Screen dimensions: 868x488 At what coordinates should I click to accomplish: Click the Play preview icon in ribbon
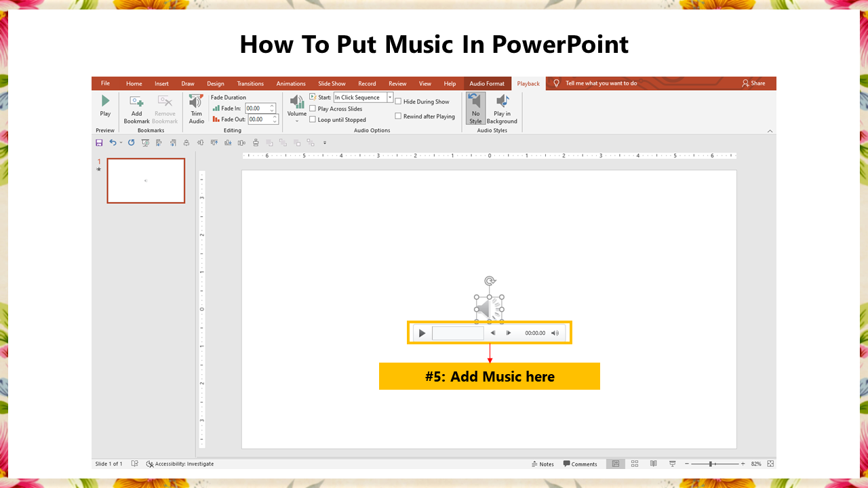point(105,101)
